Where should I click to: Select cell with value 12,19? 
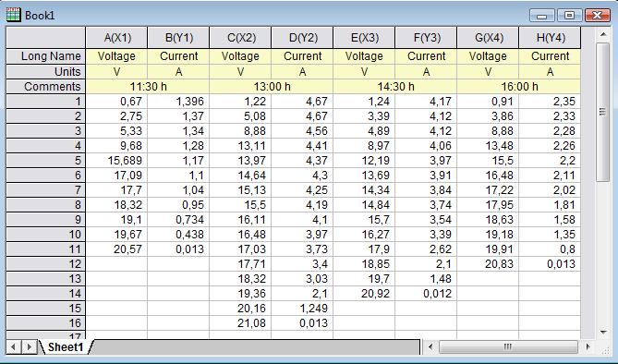tap(364, 161)
